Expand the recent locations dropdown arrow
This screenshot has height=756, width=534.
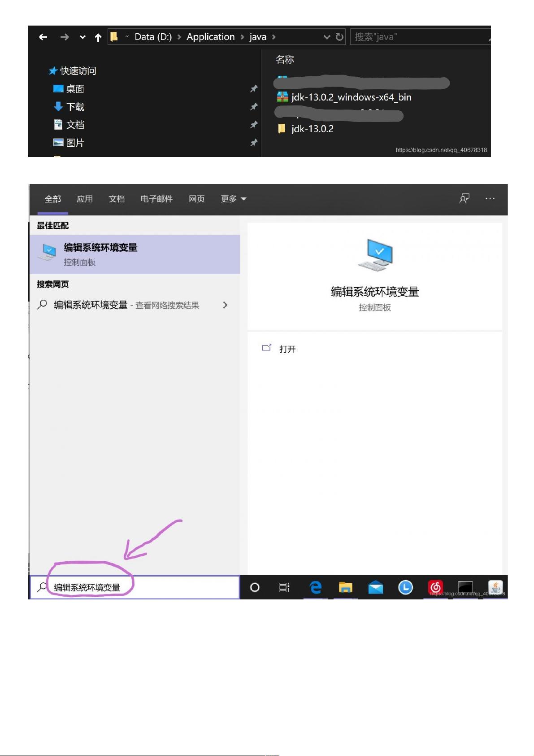[x=82, y=37]
